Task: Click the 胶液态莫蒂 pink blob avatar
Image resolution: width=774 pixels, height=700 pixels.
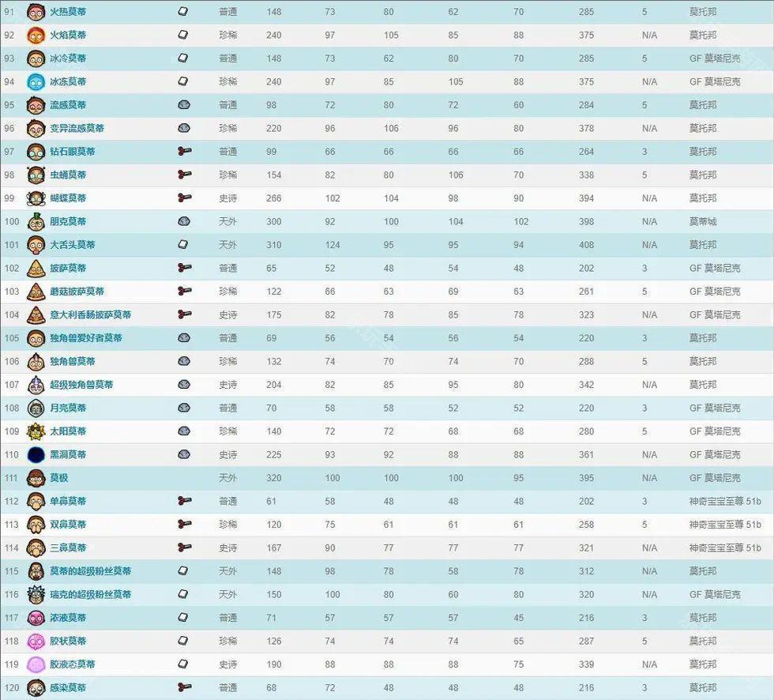Action: [x=36, y=664]
